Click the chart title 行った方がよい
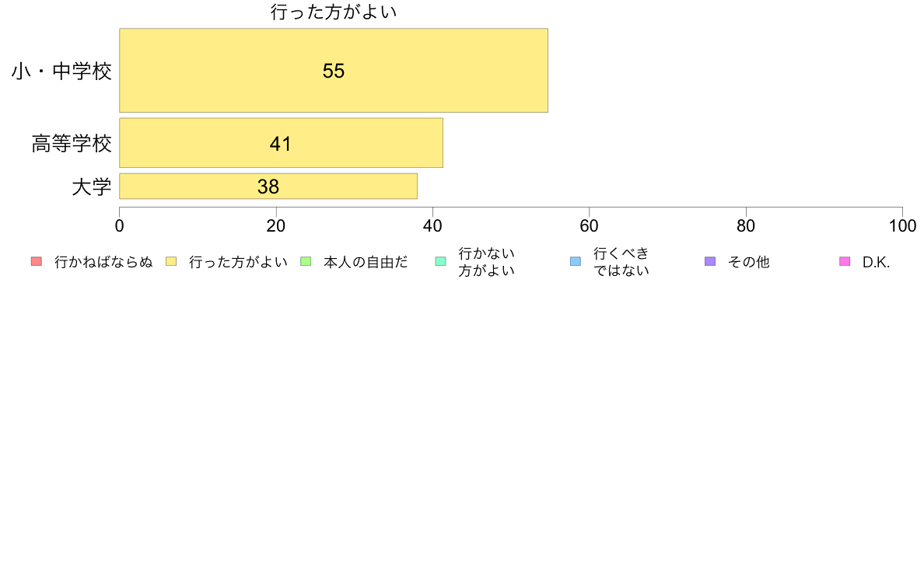This screenshot has width=924, height=572. (334, 12)
